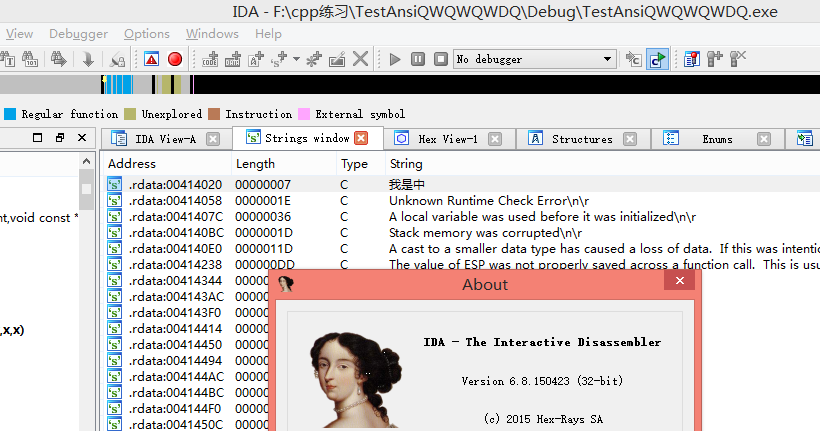The height and width of the screenshot is (431, 820).
Task: Click the add watch plus icon
Action: coord(714,59)
